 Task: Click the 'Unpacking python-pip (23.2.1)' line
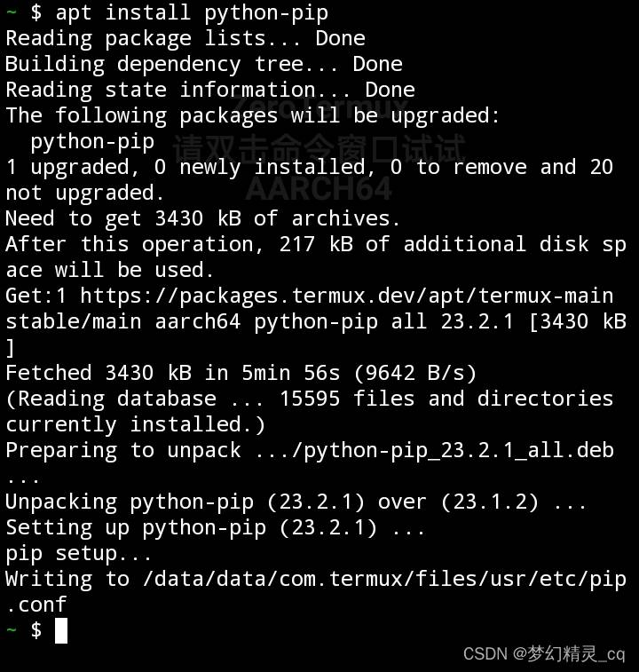[x=296, y=502]
